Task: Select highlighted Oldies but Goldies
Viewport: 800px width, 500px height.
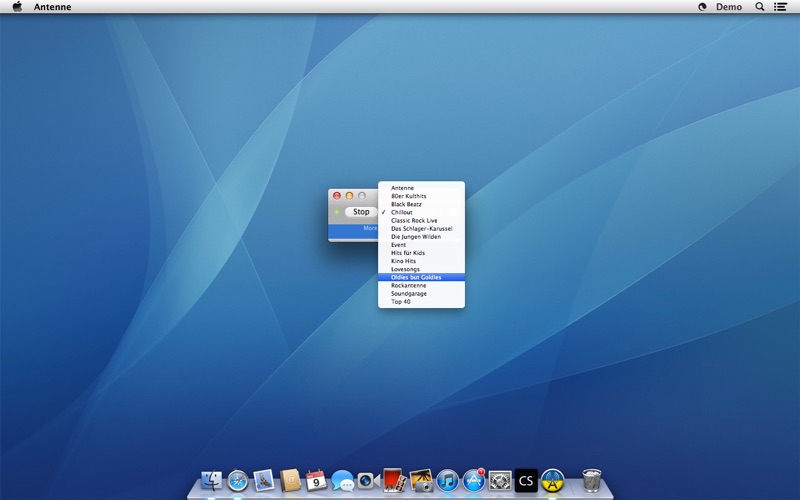Action: coord(421,278)
